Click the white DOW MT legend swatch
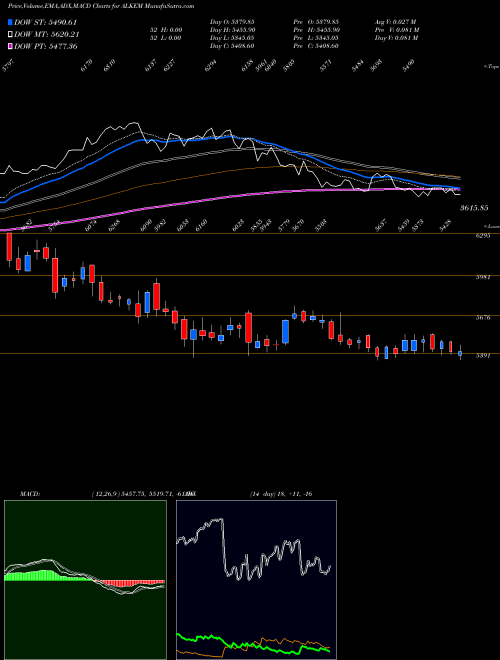Screen dimensions: 500x660 point(10,35)
